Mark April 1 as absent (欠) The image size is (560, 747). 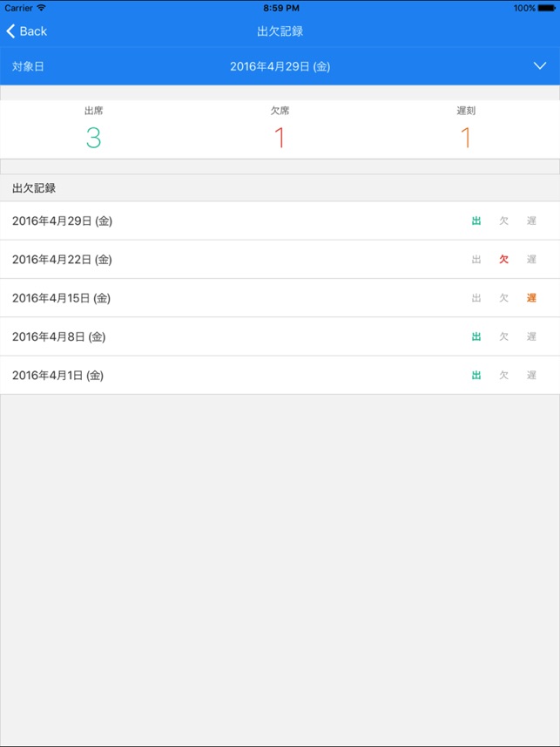503,375
